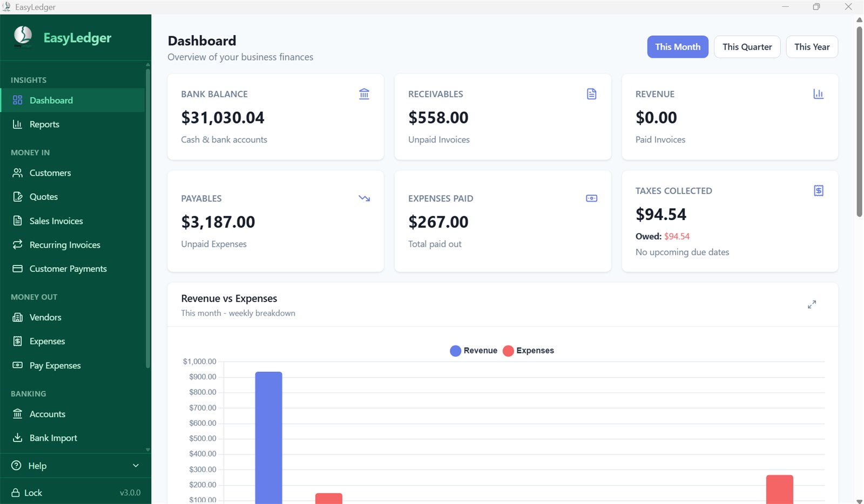
Task: Toggle the Expenses legend series
Action: coord(528,351)
